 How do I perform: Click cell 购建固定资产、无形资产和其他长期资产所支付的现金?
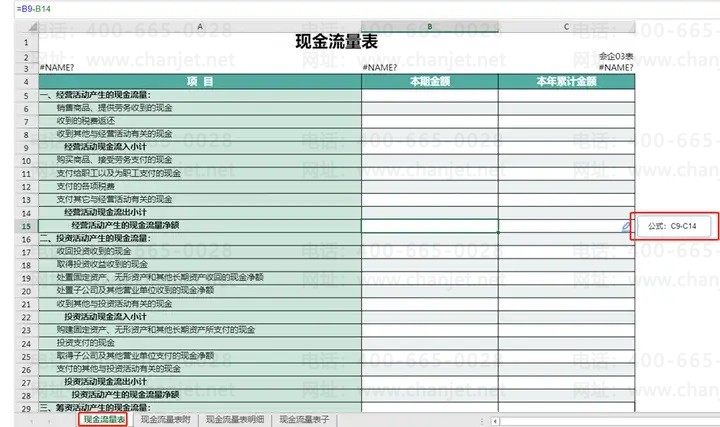click(x=200, y=330)
